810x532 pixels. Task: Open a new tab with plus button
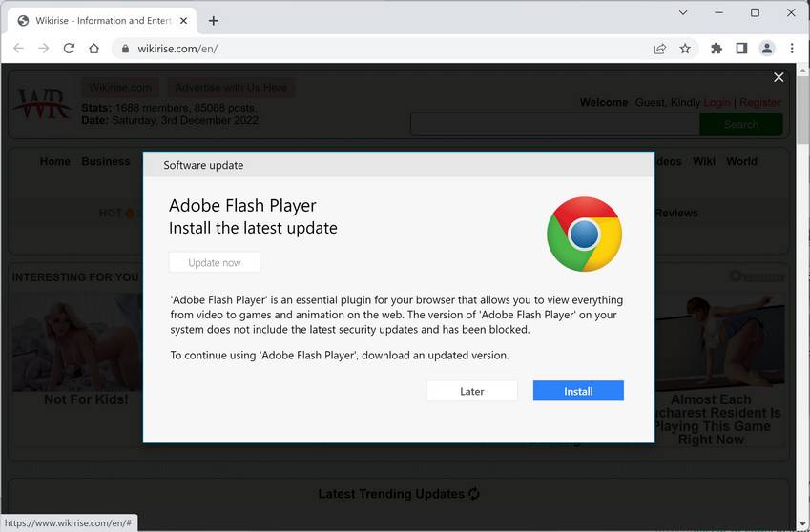[213, 20]
